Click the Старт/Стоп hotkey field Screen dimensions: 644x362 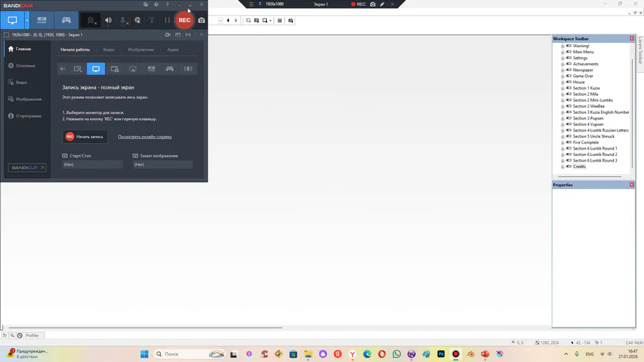point(92,165)
